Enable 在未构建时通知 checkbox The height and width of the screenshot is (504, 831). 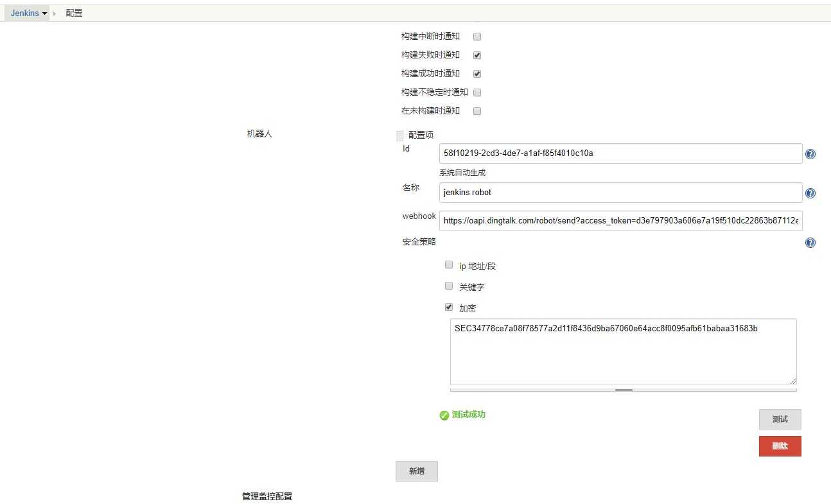(477, 111)
